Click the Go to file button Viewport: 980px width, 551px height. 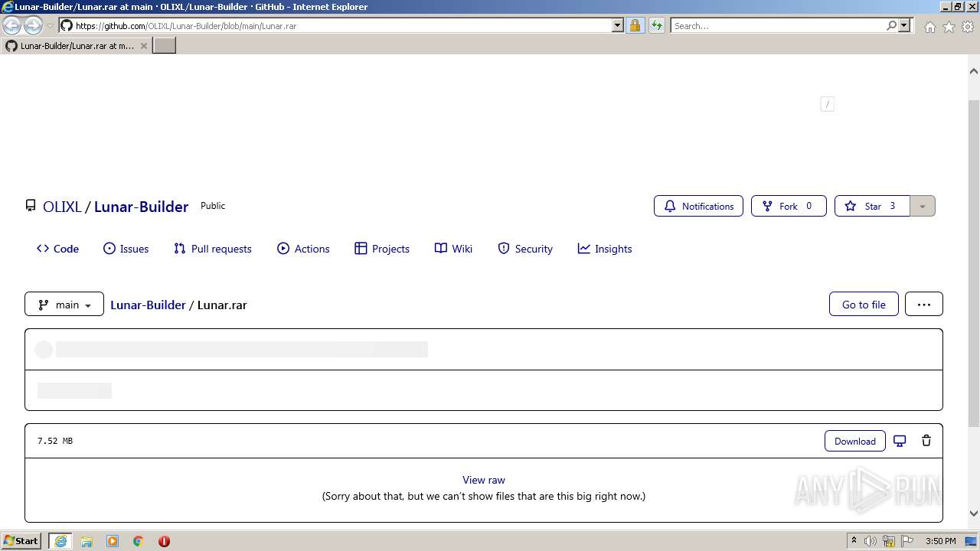point(864,304)
